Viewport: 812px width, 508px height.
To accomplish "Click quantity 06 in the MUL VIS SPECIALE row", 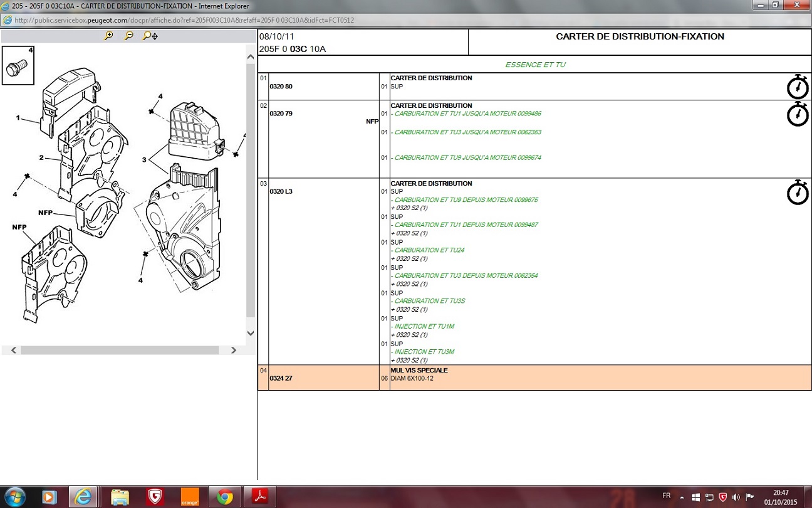I will point(384,379).
